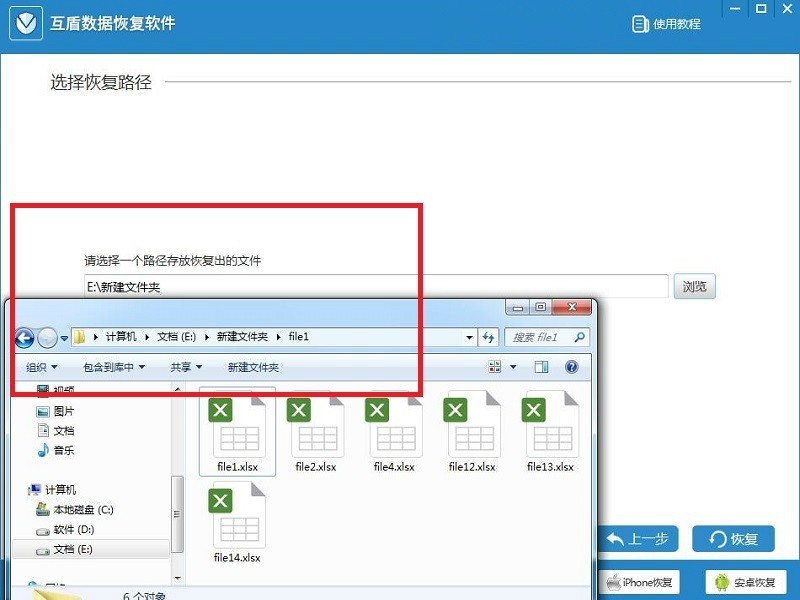Click the 恢复 recover button
This screenshot has height=600, width=800.
[x=733, y=539]
